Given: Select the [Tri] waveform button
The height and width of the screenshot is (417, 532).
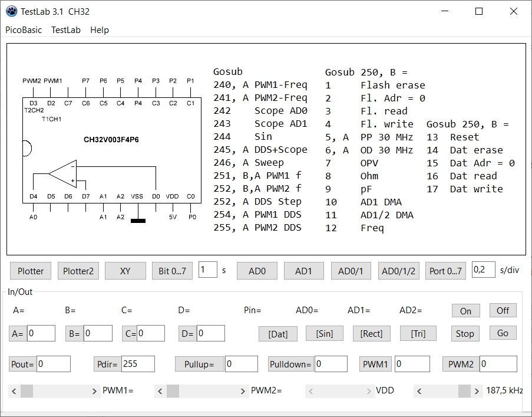Looking at the screenshot, I should pyautogui.click(x=418, y=333).
